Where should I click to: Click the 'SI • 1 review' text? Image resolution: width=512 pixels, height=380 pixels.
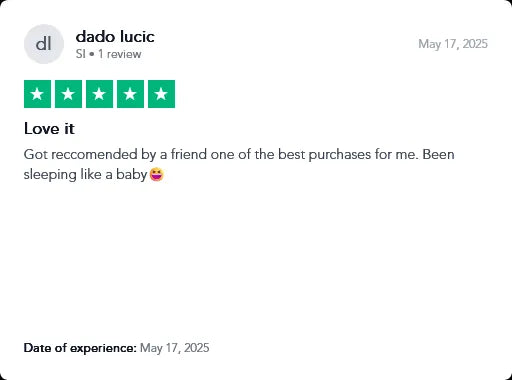pos(108,54)
